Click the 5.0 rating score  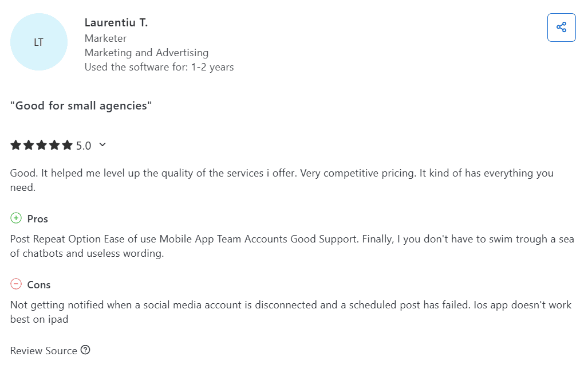[84, 146]
